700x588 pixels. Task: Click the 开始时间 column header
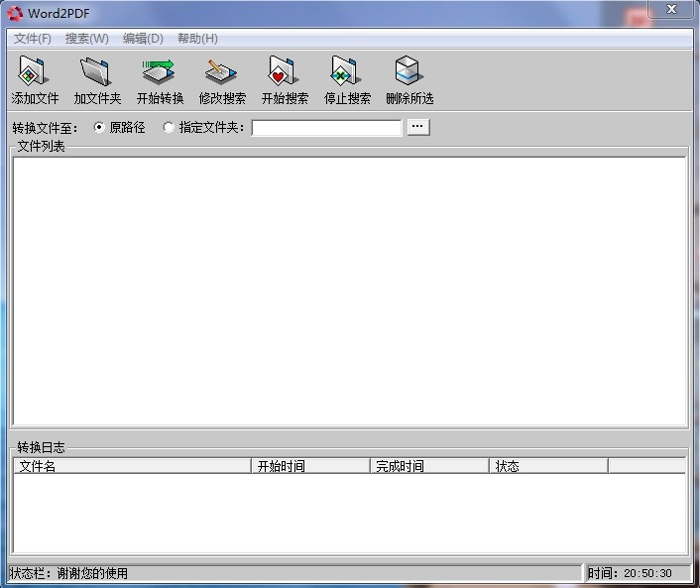(x=310, y=466)
